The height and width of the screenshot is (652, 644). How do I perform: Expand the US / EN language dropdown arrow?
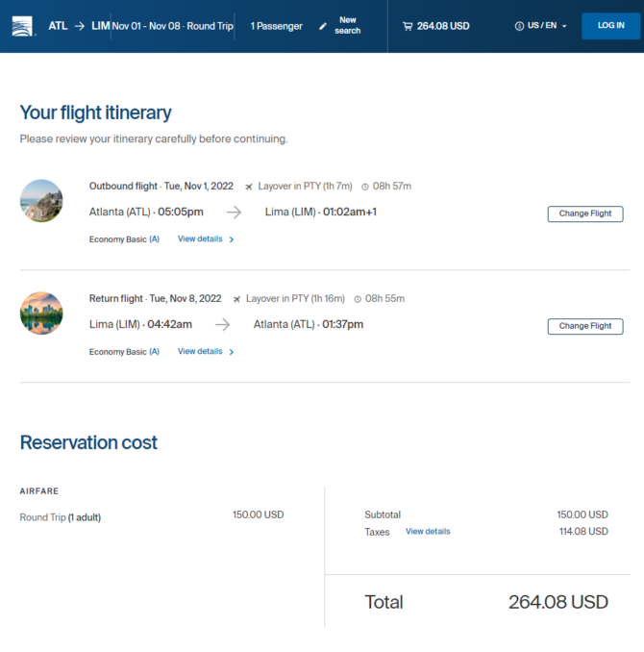(x=564, y=26)
